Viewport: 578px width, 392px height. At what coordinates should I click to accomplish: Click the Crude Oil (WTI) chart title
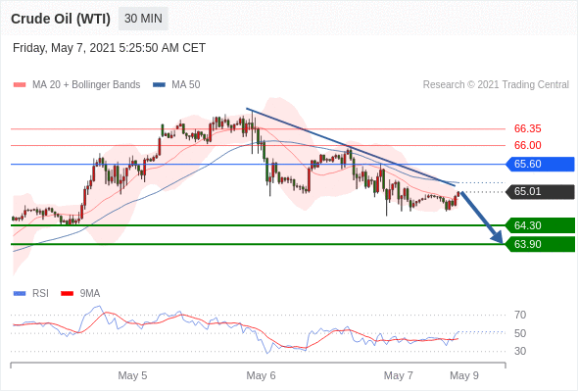[x=61, y=19]
